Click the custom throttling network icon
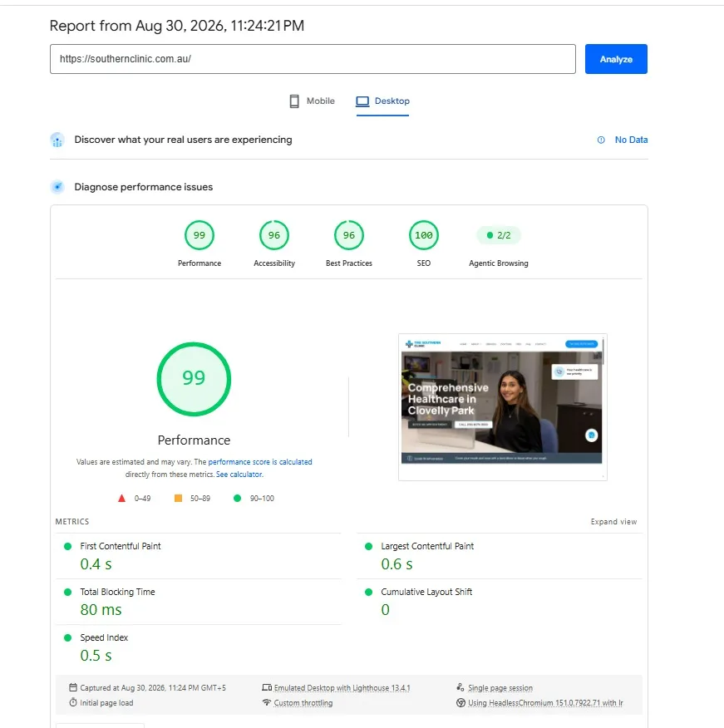 pyautogui.click(x=267, y=702)
